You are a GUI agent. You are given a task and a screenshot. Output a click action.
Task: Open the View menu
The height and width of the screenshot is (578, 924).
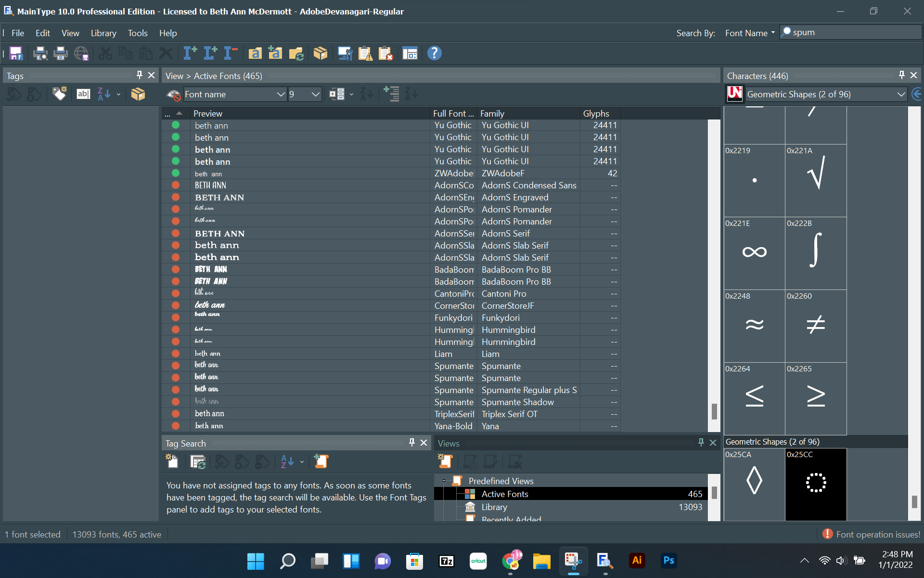(70, 33)
